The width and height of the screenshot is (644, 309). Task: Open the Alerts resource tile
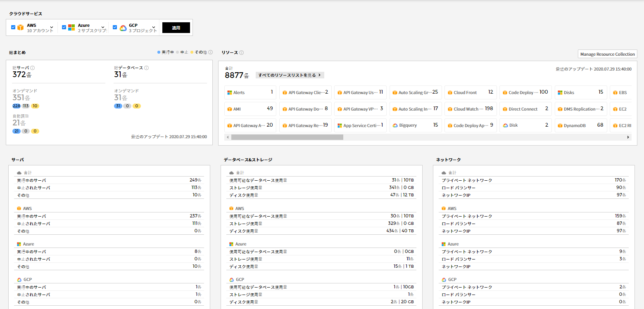250,92
